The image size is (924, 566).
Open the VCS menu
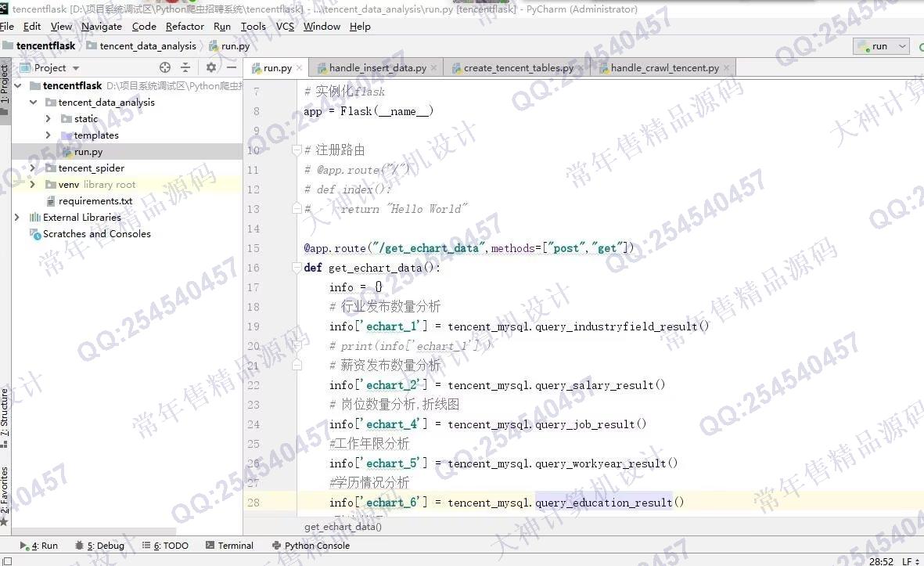286,27
